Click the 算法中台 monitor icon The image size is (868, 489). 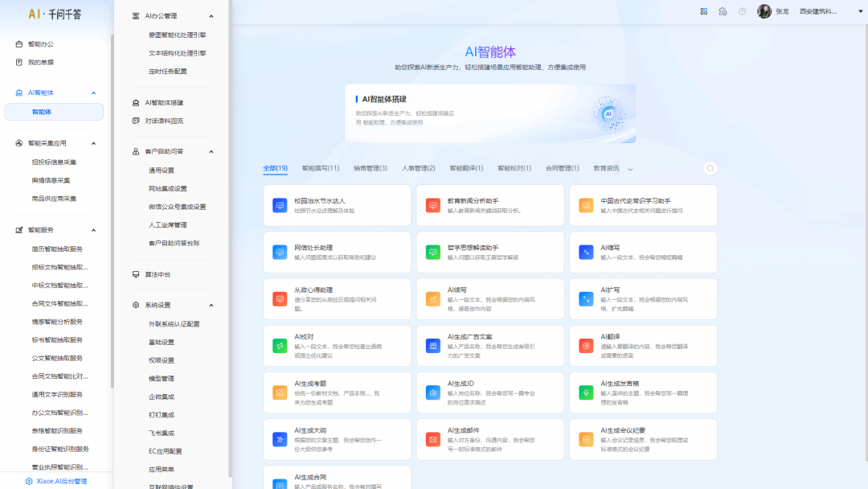tap(136, 274)
